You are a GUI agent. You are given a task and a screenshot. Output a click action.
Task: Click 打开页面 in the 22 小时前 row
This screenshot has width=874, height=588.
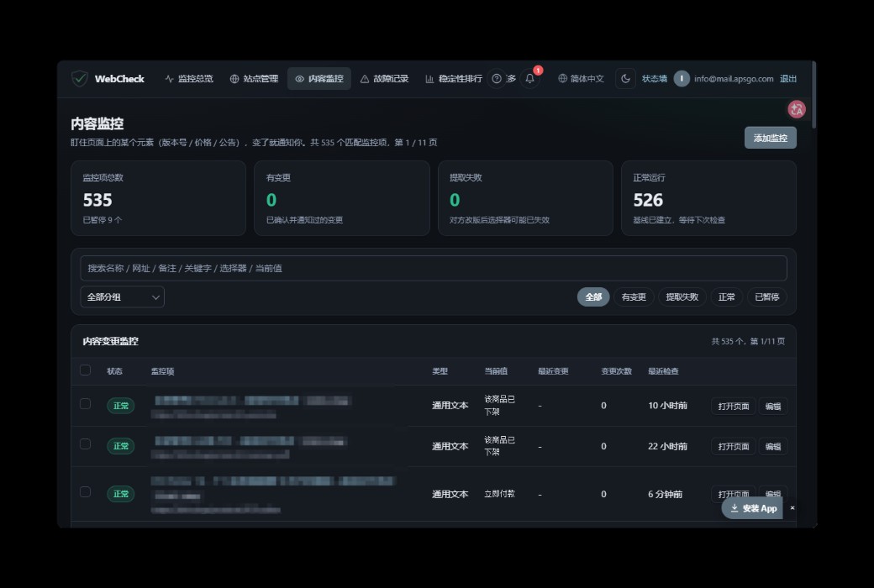pyautogui.click(x=733, y=446)
